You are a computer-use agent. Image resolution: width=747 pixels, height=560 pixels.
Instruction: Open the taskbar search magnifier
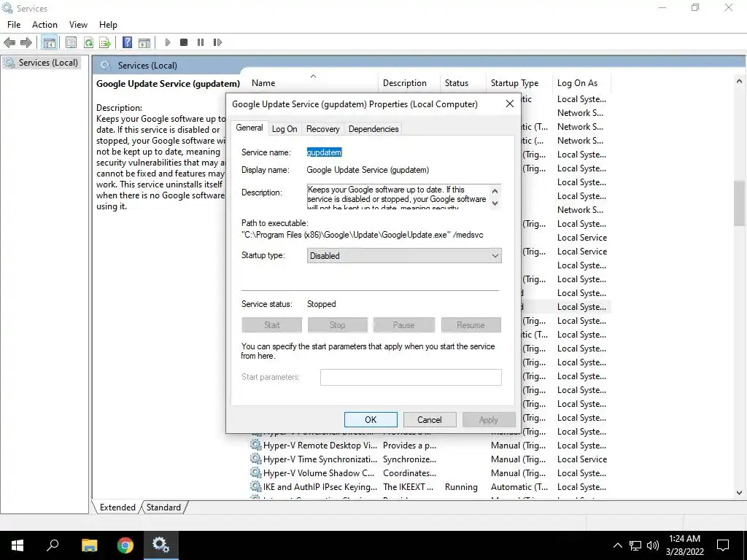point(53,545)
